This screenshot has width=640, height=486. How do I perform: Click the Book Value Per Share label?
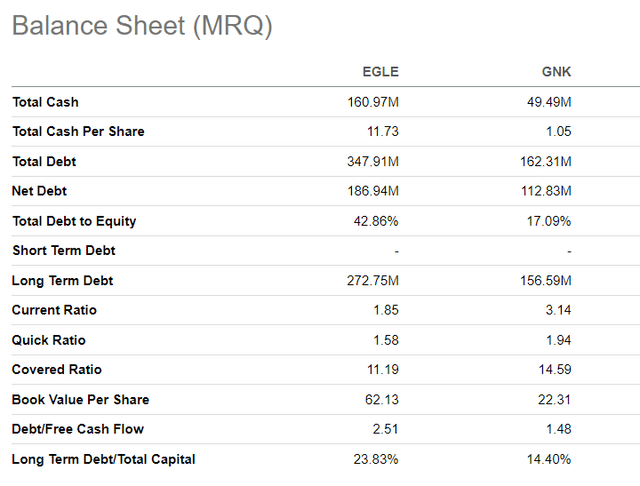click(x=80, y=400)
